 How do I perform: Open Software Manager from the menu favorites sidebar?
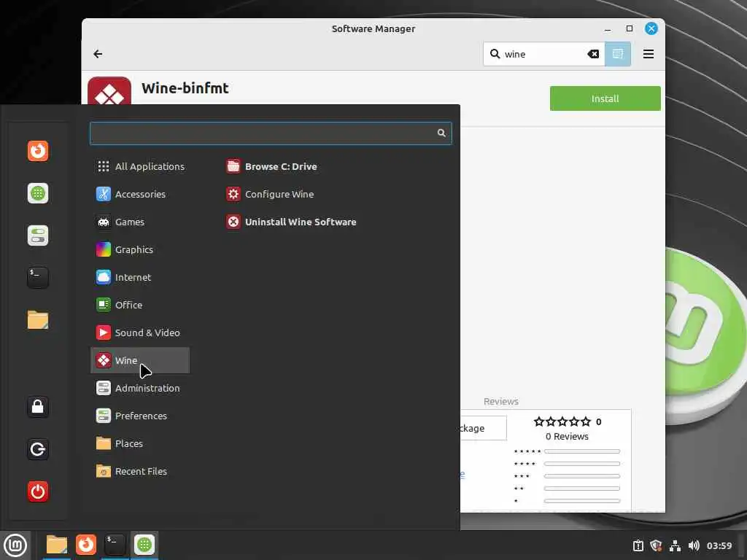click(38, 193)
